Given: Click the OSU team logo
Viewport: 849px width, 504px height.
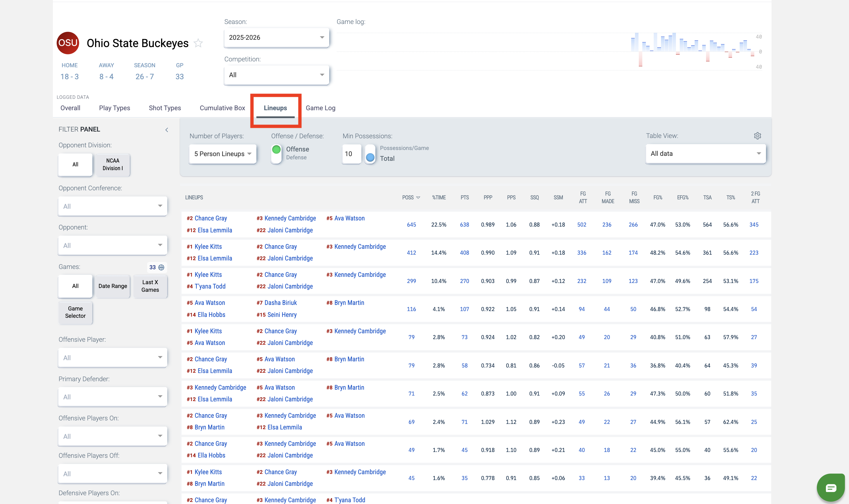Looking at the screenshot, I should 68,43.
